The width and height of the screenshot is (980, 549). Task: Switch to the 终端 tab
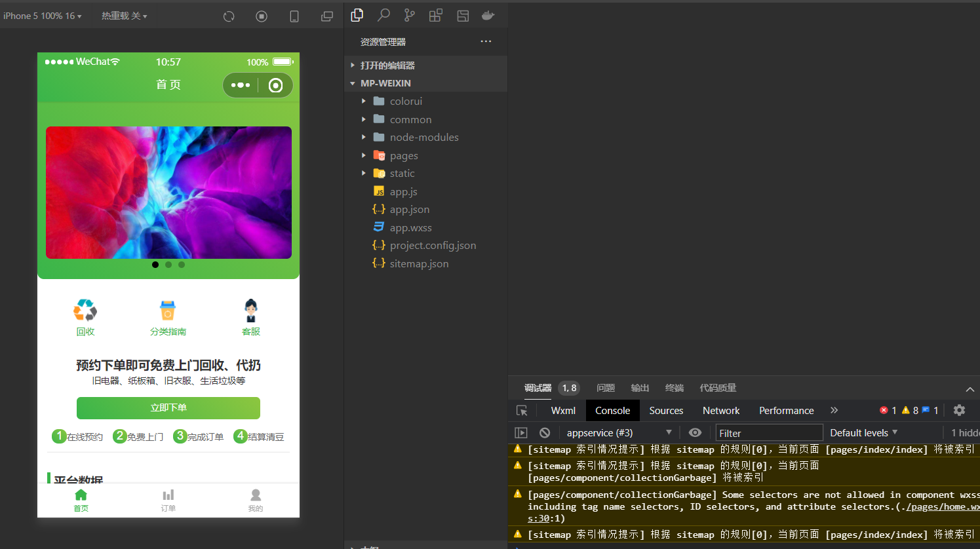click(x=675, y=388)
